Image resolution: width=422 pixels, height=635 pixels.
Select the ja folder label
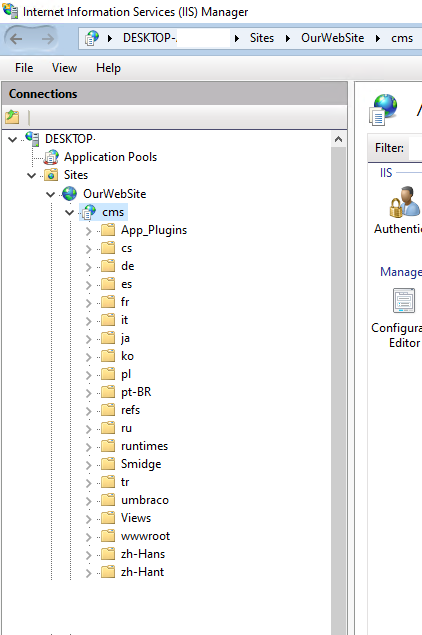[x=125, y=338]
